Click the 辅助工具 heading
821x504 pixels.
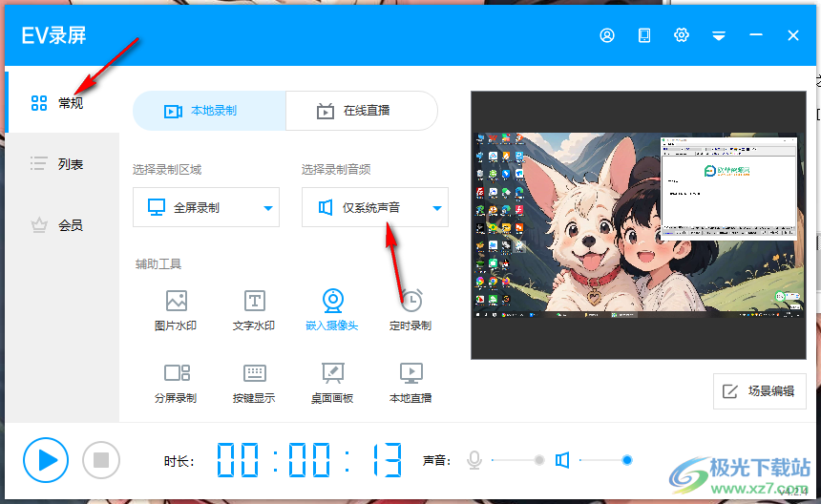[158, 263]
